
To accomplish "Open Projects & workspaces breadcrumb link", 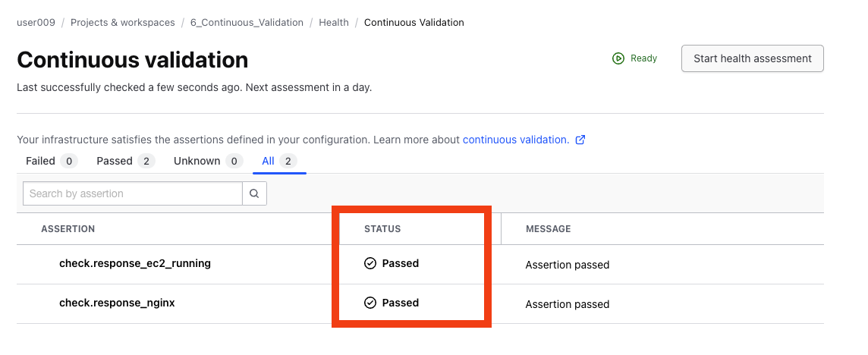I will (x=123, y=23).
